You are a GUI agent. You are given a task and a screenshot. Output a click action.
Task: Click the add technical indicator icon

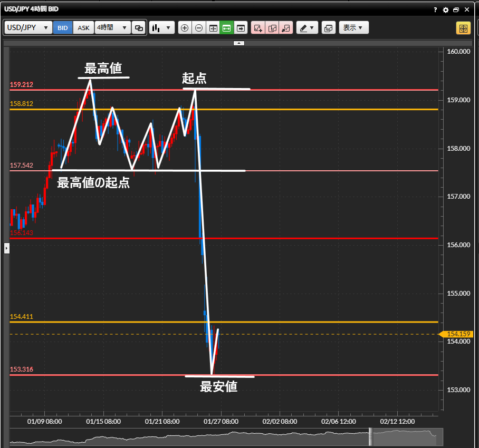click(258, 28)
